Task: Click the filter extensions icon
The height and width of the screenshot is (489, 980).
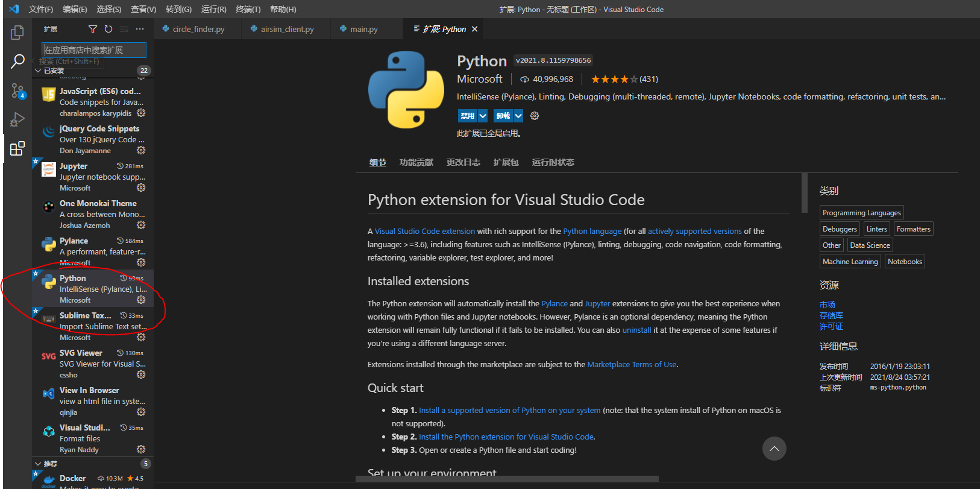Action: 93,29
